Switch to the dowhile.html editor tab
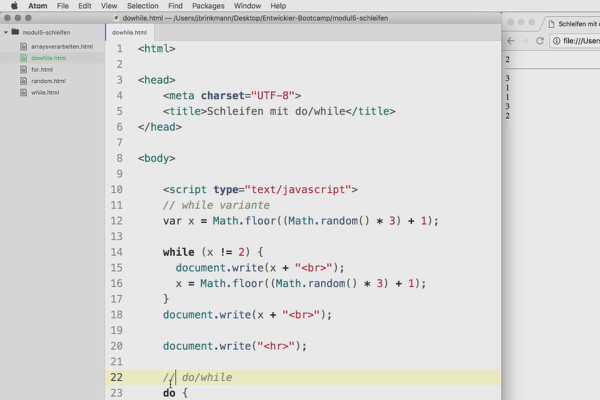The width and height of the screenshot is (600, 400). click(x=129, y=33)
